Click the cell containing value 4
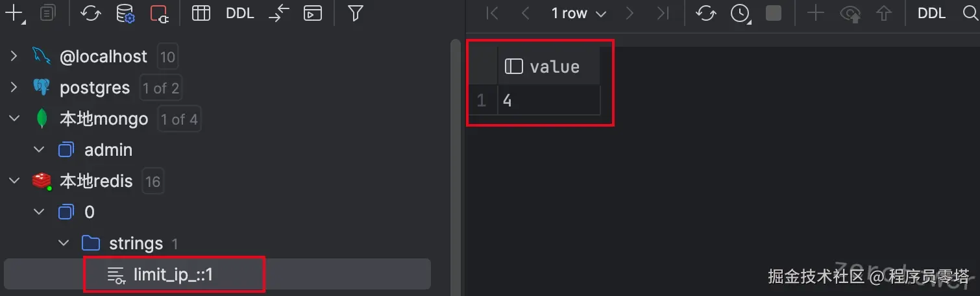 click(548, 101)
